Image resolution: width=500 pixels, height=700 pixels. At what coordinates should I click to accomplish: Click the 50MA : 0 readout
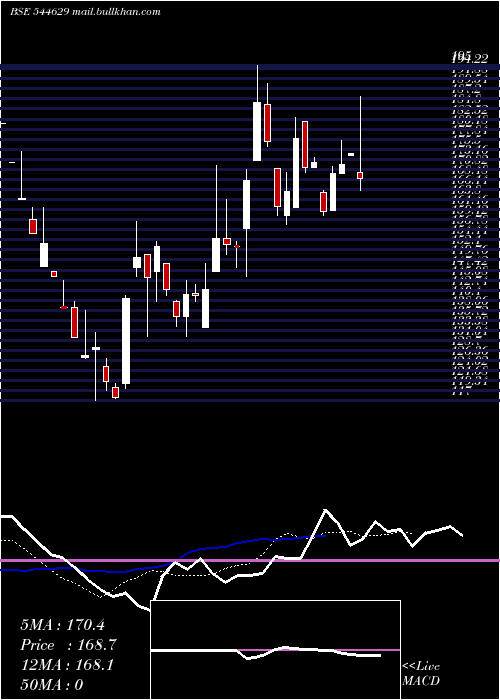pyautogui.click(x=52, y=685)
